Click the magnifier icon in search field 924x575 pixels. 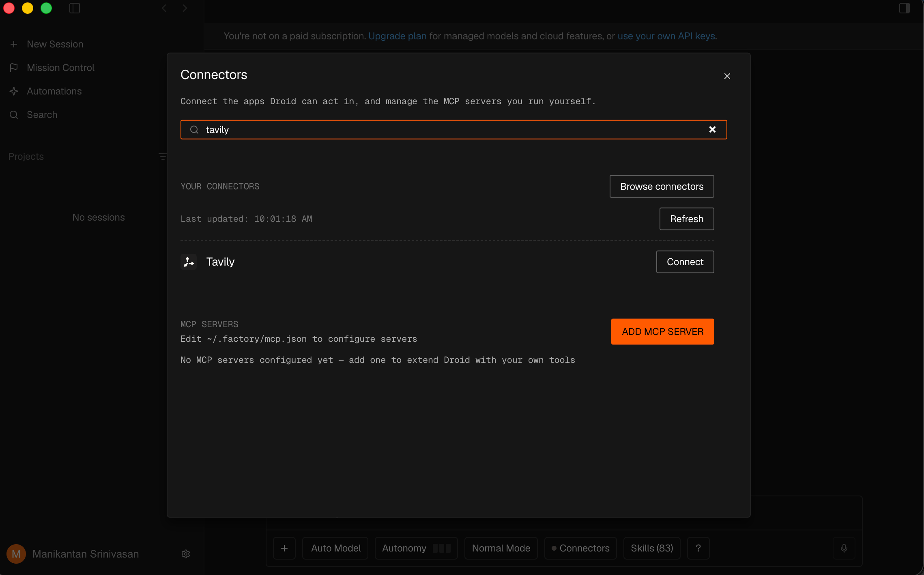(x=194, y=129)
